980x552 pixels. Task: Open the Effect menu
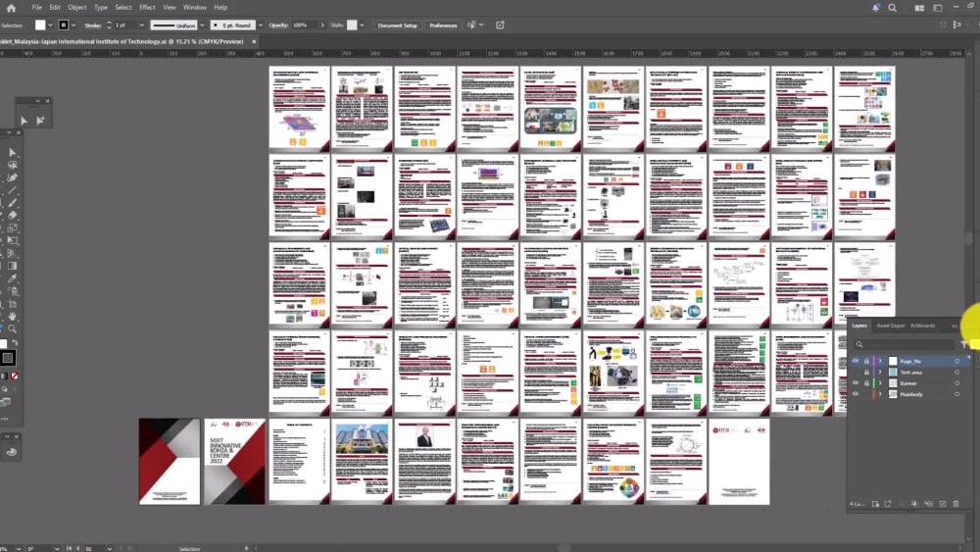tap(148, 8)
